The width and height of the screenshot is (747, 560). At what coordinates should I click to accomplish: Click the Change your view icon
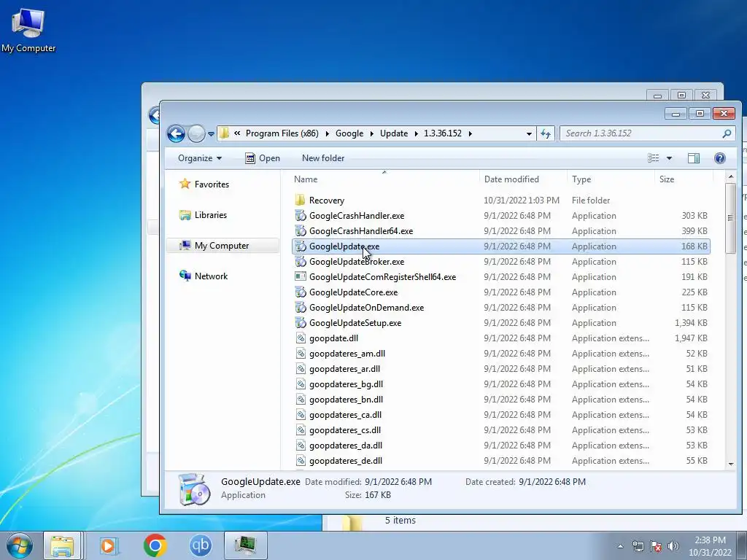pyautogui.click(x=653, y=158)
